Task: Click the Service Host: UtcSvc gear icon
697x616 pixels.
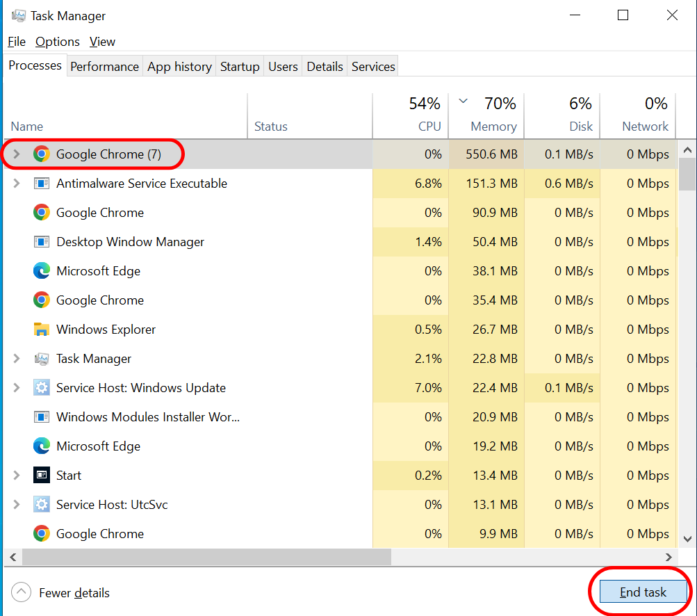Action: (42, 505)
